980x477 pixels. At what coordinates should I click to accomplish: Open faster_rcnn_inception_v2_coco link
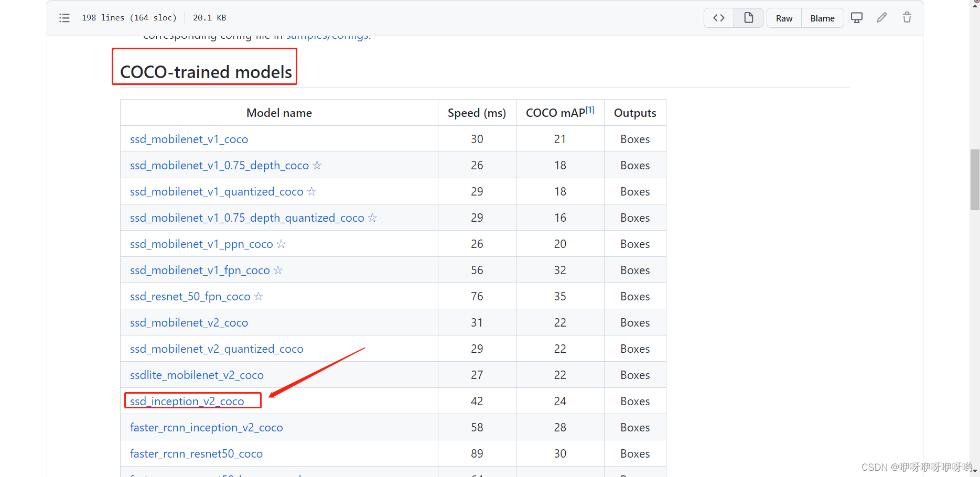[207, 427]
